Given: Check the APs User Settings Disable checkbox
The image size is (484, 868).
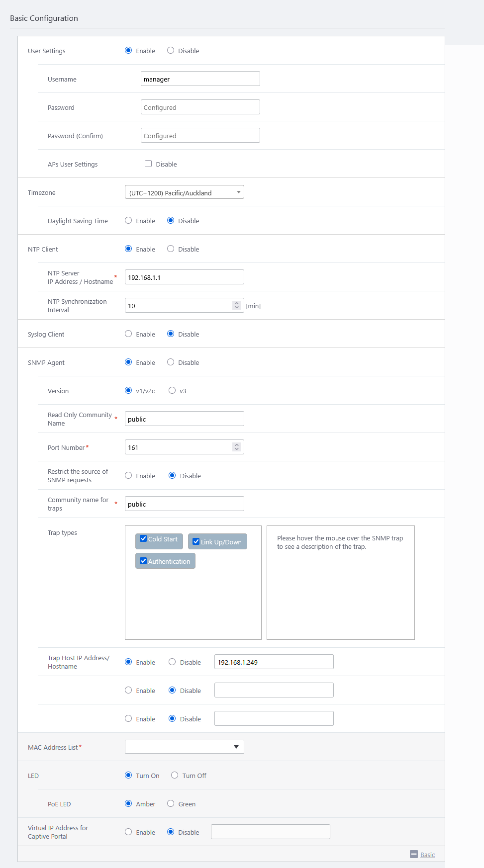Looking at the screenshot, I should pyautogui.click(x=148, y=164).
